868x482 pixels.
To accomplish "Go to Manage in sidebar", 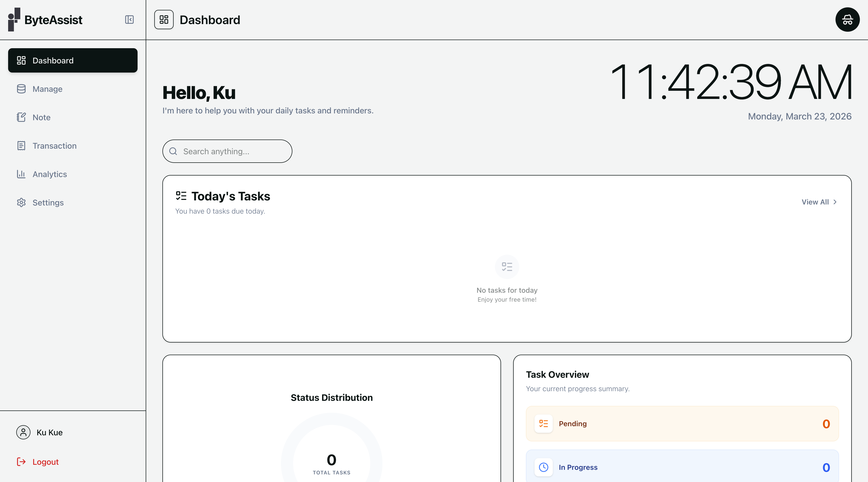I will 73,89.
